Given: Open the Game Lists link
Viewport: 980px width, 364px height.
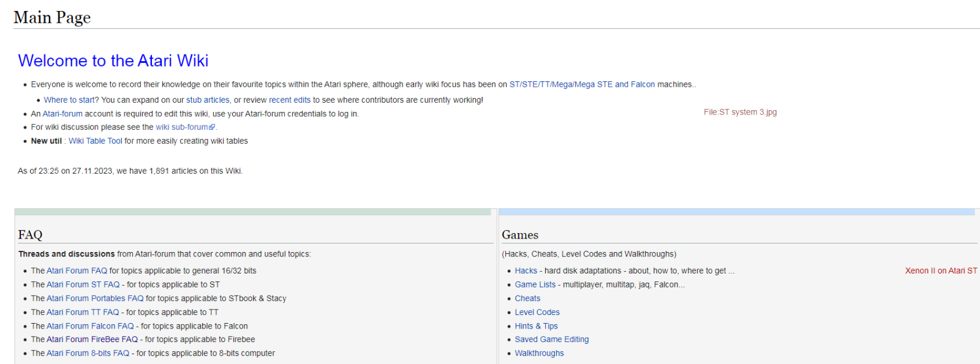Looking at the screenshot, I should click(x=535, y=284).
